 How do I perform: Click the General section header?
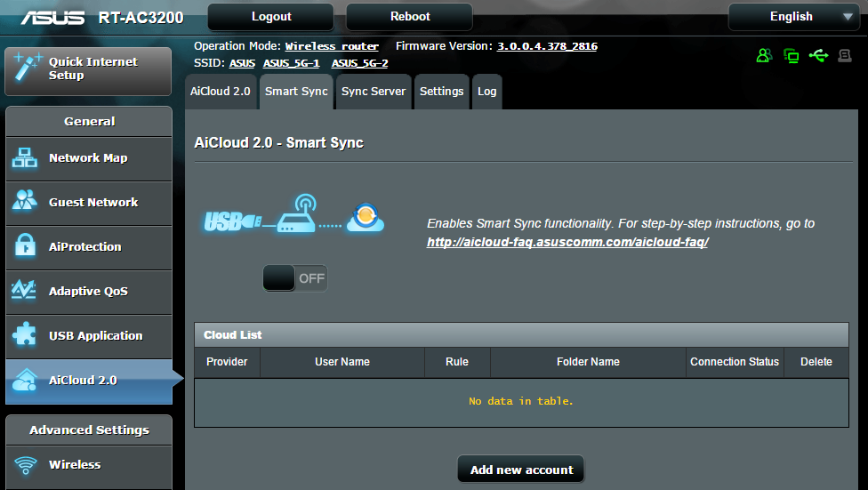pyautogui.click(x=89, y=121)
